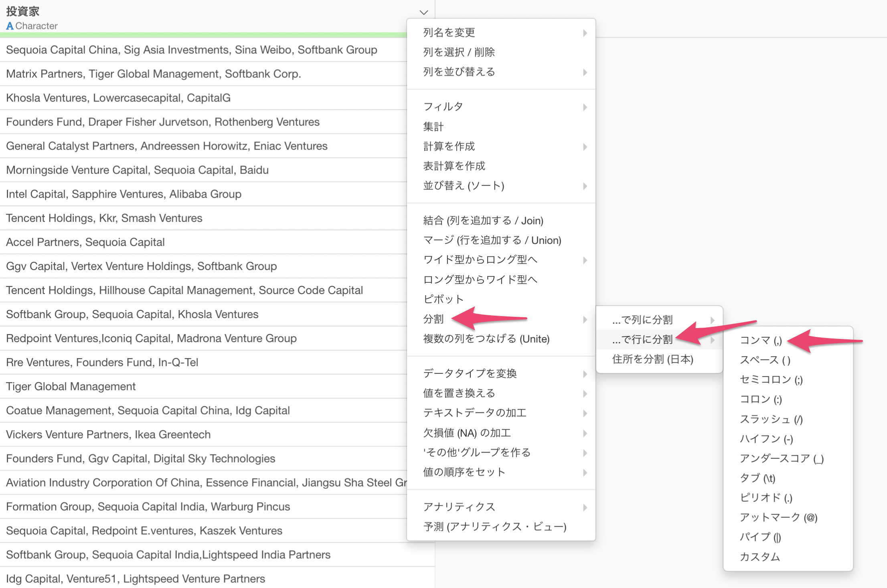Select row 'Matrix Partners, Tiger Global Management, Softbank Corp.'
The width and height of the screenshot is (887, 588).
click(x=203, y=74)
